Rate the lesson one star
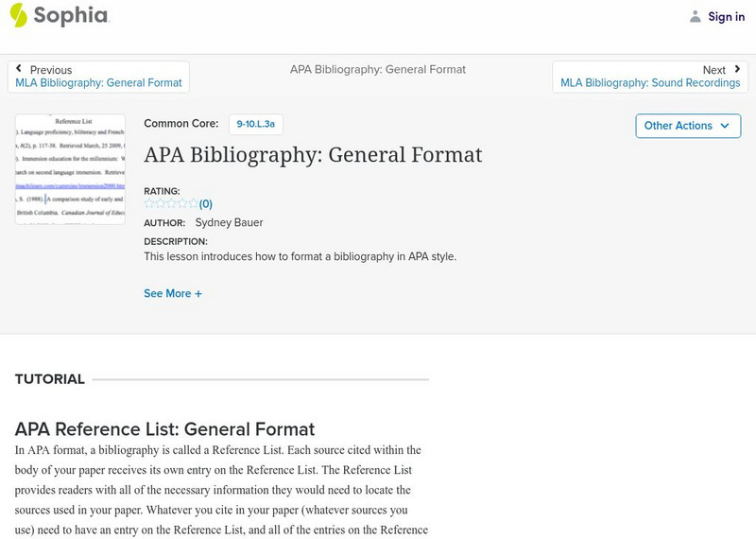 (149, 203)
